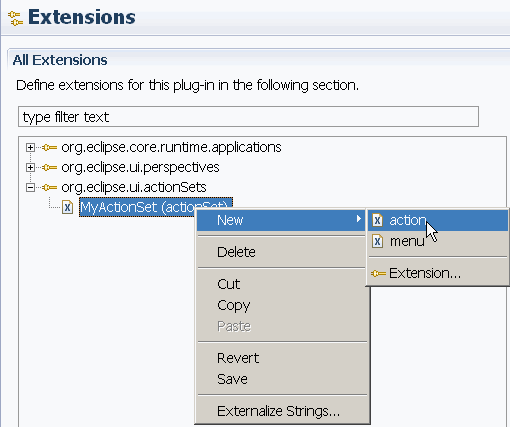Expand the org.eclipse.ui.perspectives tree node
This screenshot has height=428, width=511.
point(30,167)
